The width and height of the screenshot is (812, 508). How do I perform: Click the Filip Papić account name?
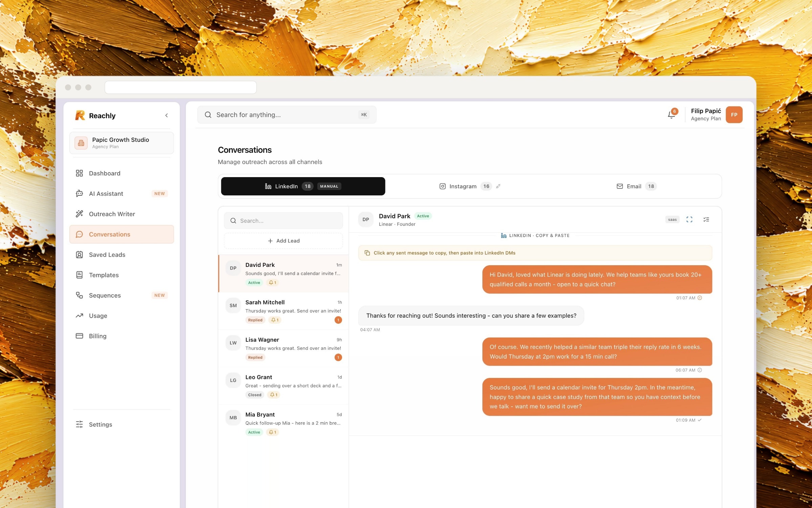(x=706, y=111)
